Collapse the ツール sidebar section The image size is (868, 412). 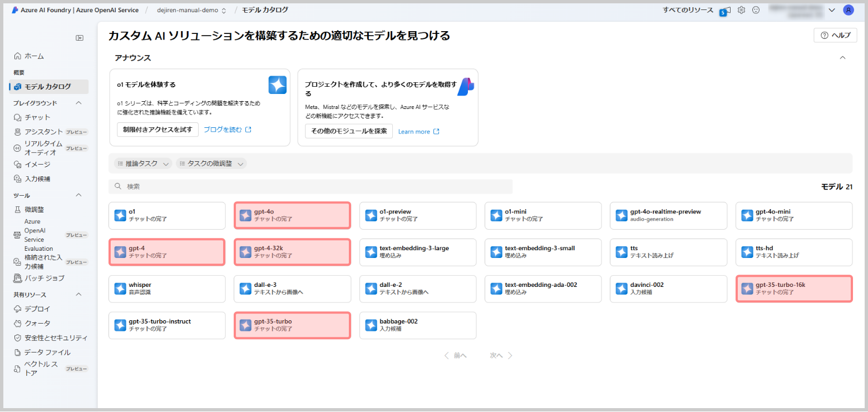click(78, 195)
